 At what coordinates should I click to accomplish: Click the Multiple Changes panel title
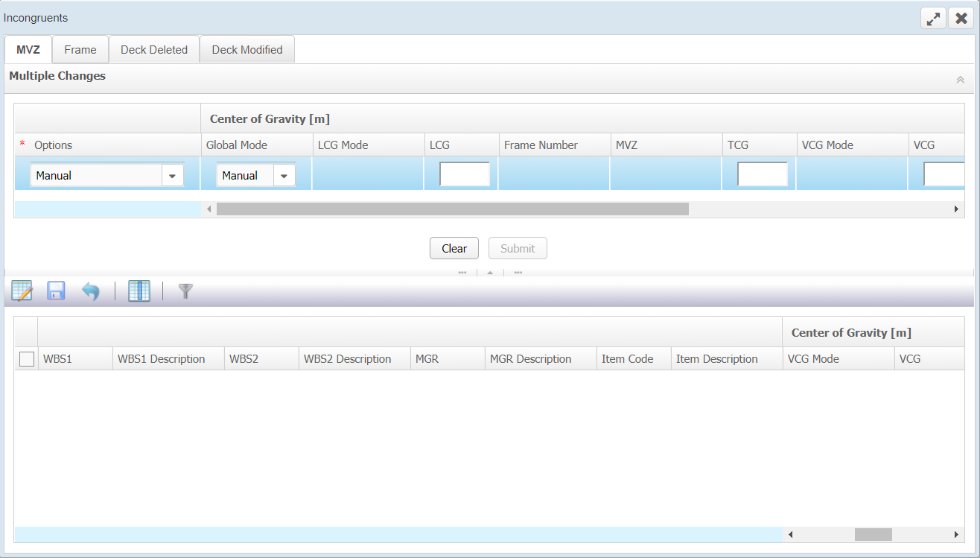coord(57,76)
